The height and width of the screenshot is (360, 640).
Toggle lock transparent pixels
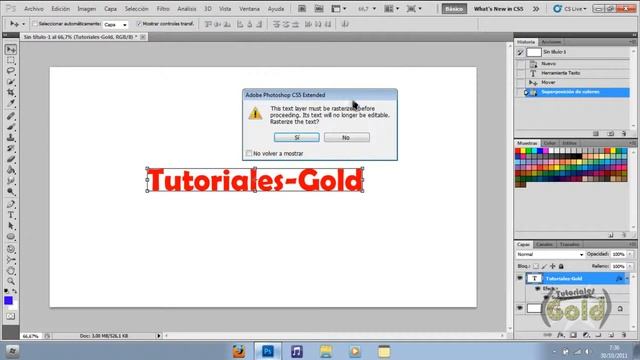pos(536,266)
